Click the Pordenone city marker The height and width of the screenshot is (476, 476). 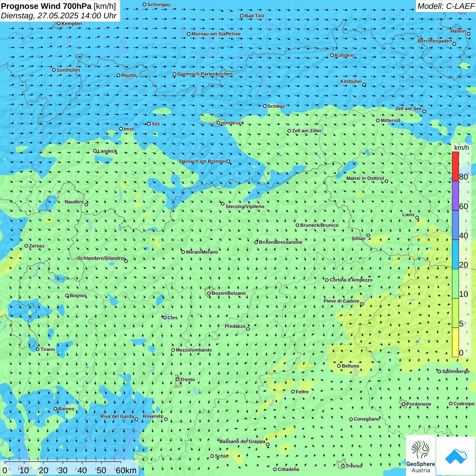pos(404,404)
